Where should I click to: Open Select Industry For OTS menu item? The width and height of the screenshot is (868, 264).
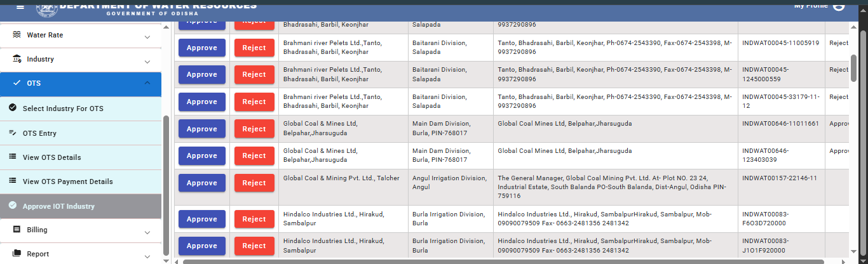click(81, 109)
